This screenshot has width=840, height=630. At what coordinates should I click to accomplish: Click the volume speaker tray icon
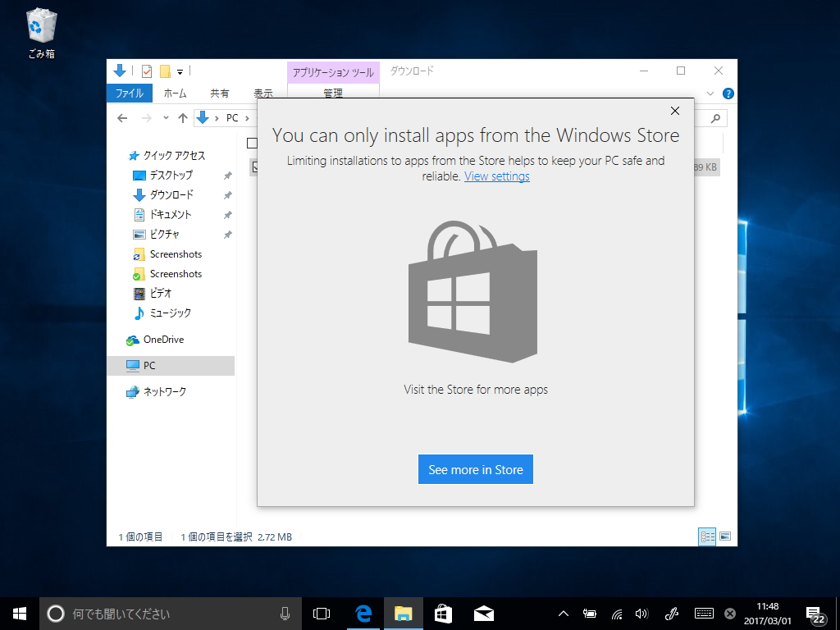641,614
